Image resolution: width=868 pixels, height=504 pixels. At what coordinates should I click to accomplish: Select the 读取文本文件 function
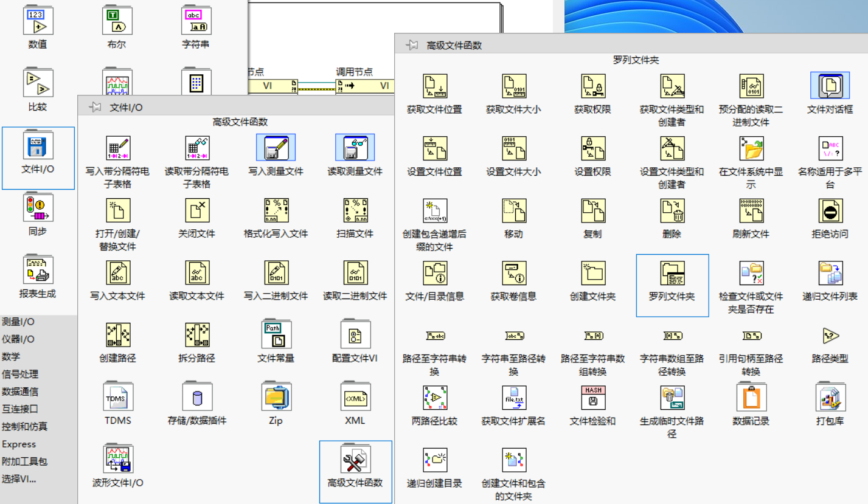click(197, 273)
